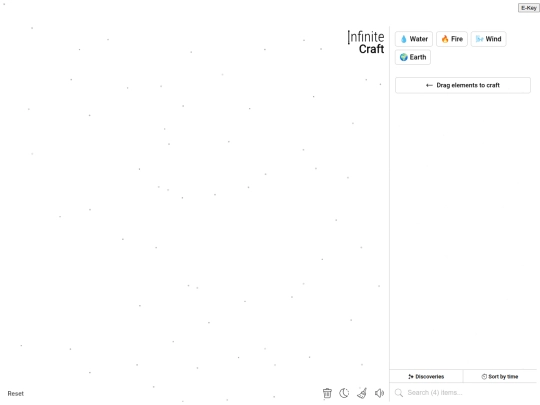
Task: Click Sort by time
Action: tap(500, 376)
